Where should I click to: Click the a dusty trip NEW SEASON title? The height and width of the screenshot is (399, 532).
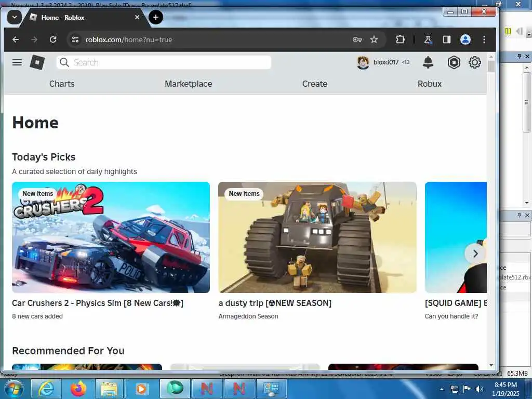275,303
